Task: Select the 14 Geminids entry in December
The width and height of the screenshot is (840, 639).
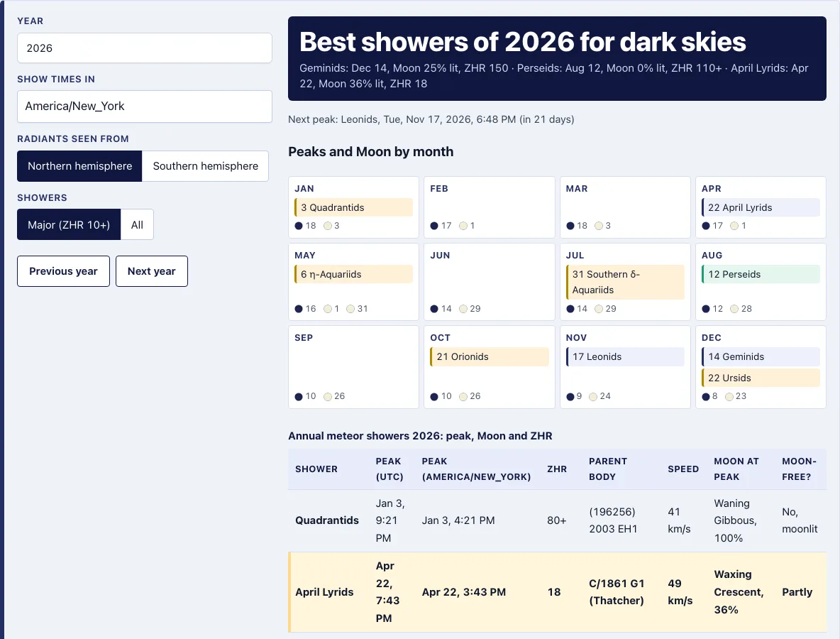Action: [x=761, y=356]
